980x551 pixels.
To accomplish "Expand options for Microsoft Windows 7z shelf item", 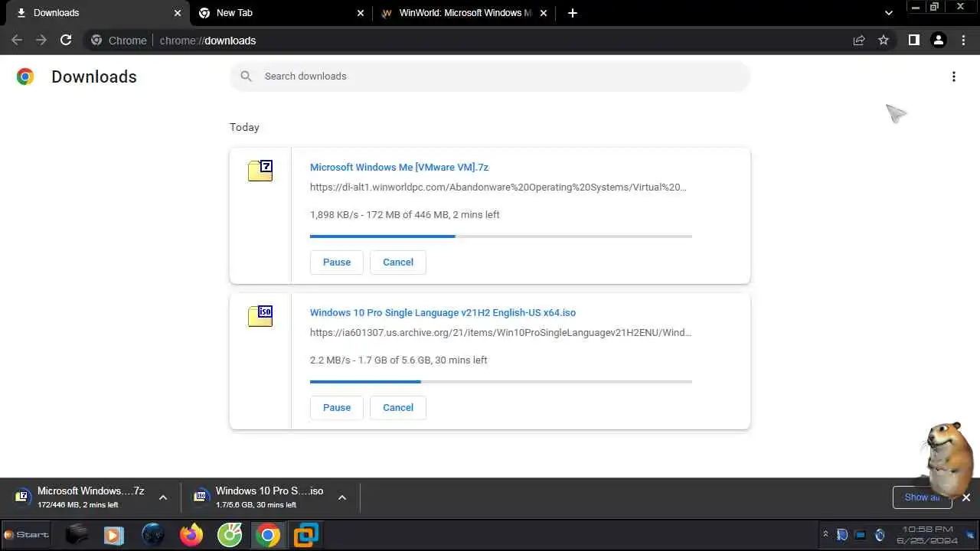I will pyautogui.click(x=162, y=497).
